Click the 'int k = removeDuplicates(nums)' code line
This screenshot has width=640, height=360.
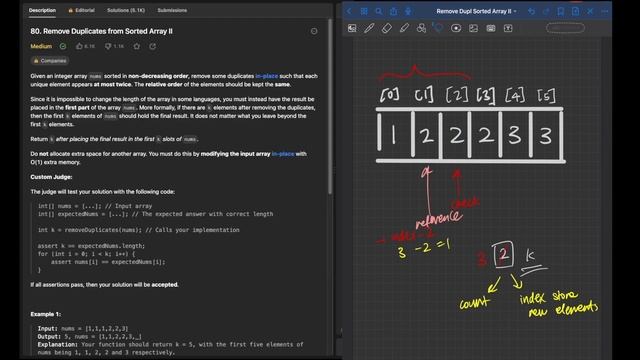[138, 230]
